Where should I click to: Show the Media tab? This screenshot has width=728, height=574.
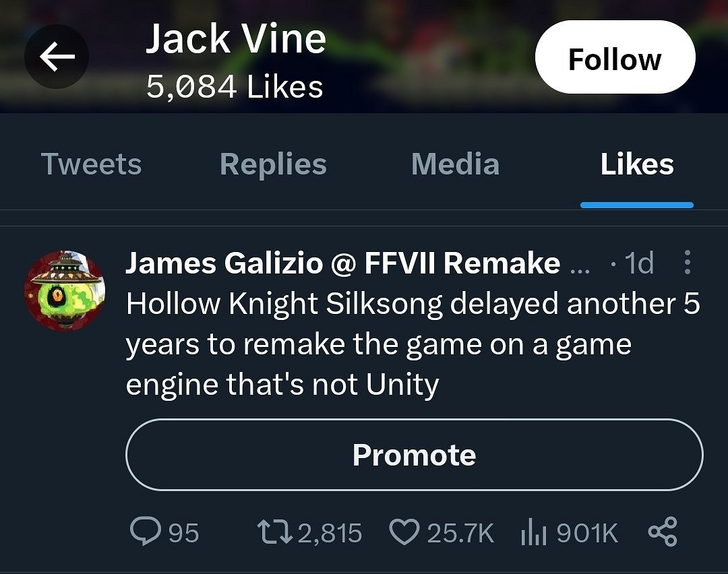click(x=455, y=164)
